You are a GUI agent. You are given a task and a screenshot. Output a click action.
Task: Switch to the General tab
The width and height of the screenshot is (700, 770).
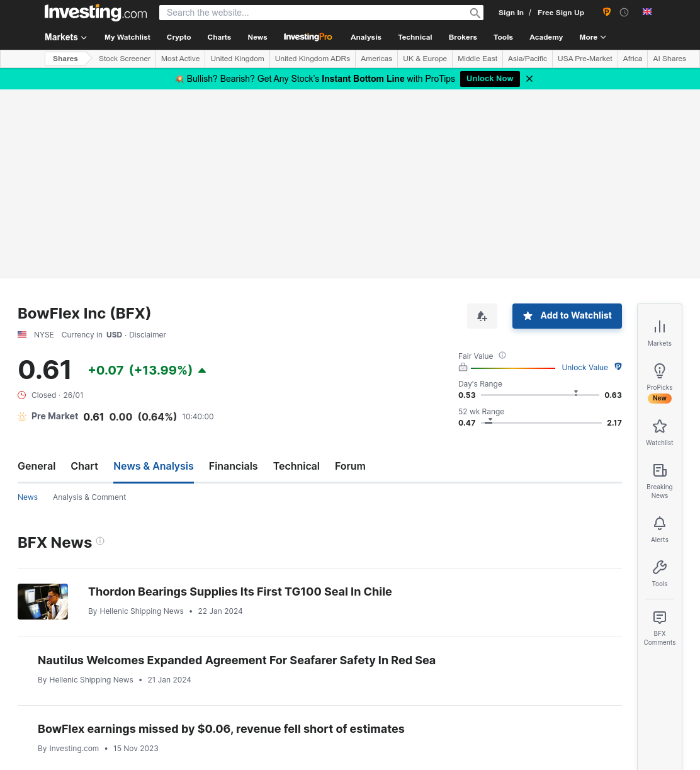(37, 467)
